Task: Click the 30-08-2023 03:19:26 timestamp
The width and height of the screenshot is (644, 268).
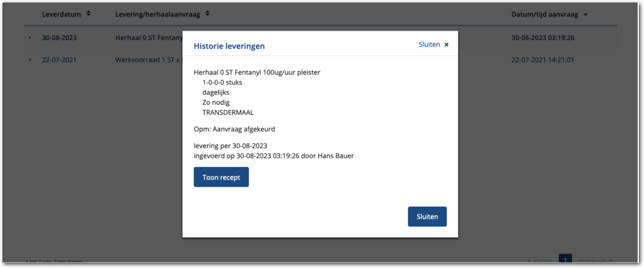Action: 543,38
